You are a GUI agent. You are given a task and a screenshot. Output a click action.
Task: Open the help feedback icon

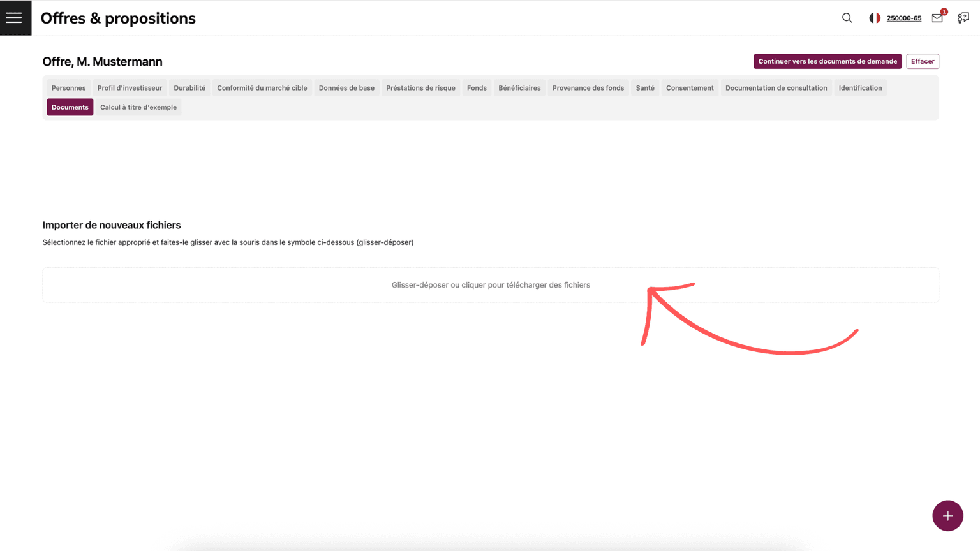(963, 18)
